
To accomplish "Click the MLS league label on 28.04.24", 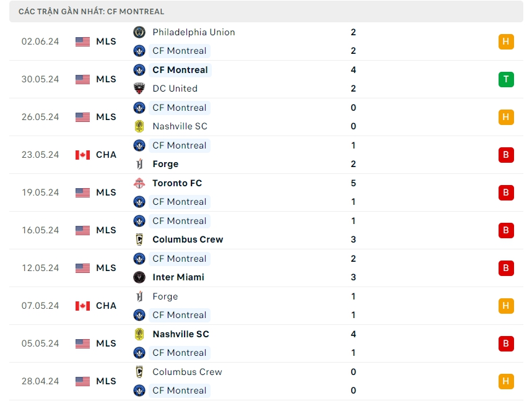I will click(106, 381).
